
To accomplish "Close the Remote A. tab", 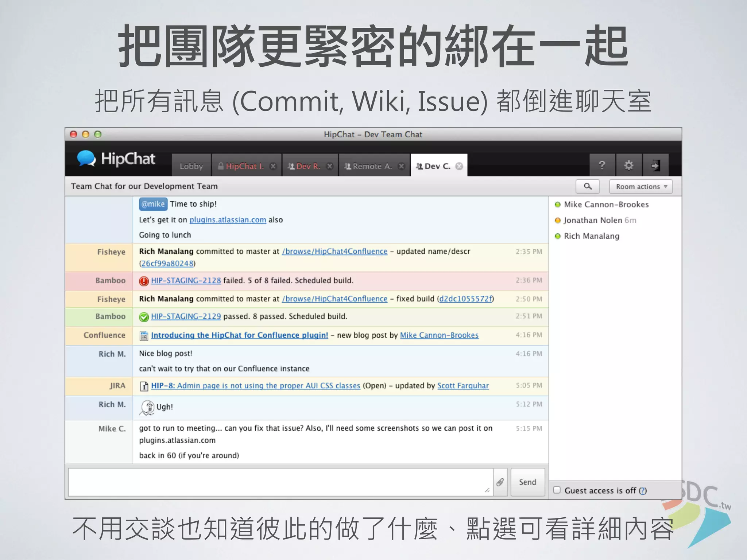I will (401, 166).
